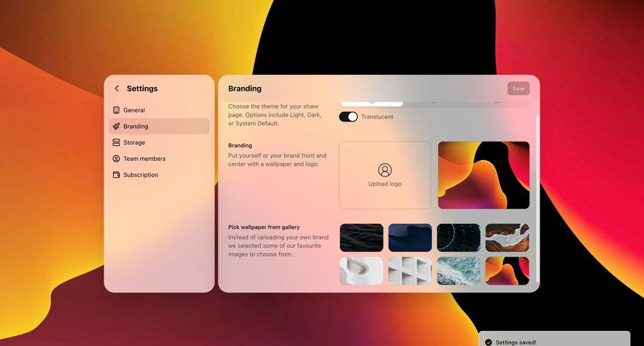This screenshot has height=346, width=644.
Task: Select the Branding menu item
Action: tap(160, 126)
